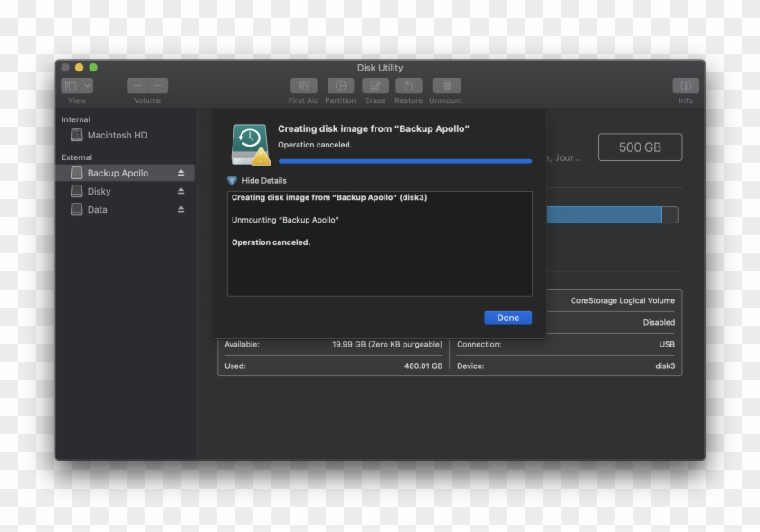Open the Partition tool

click(x=340, y=87)
